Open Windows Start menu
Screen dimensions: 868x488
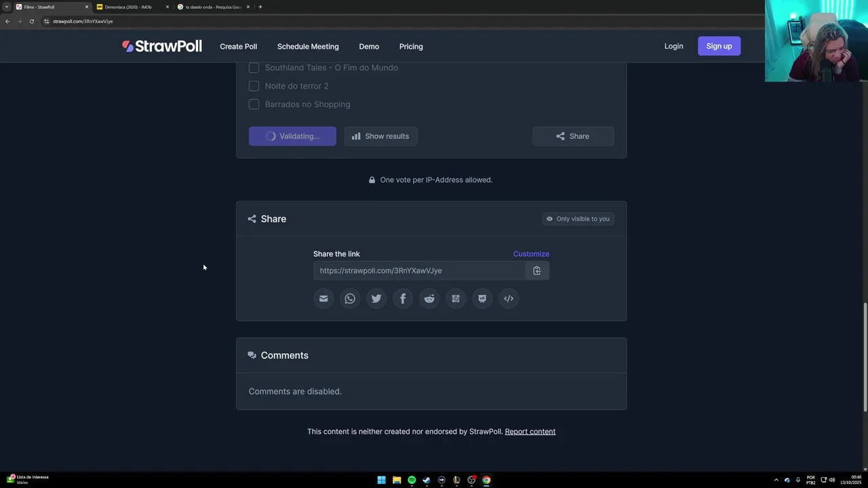coord(382,480)
